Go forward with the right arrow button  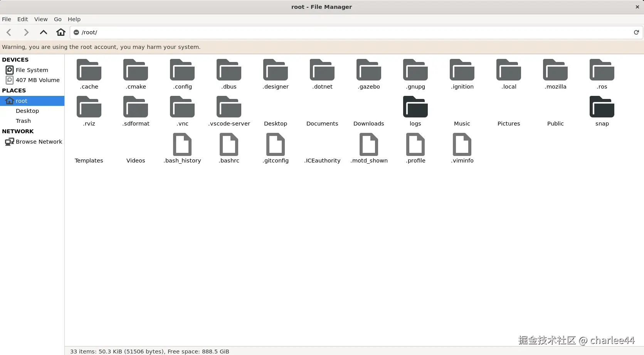pos(26,32)
